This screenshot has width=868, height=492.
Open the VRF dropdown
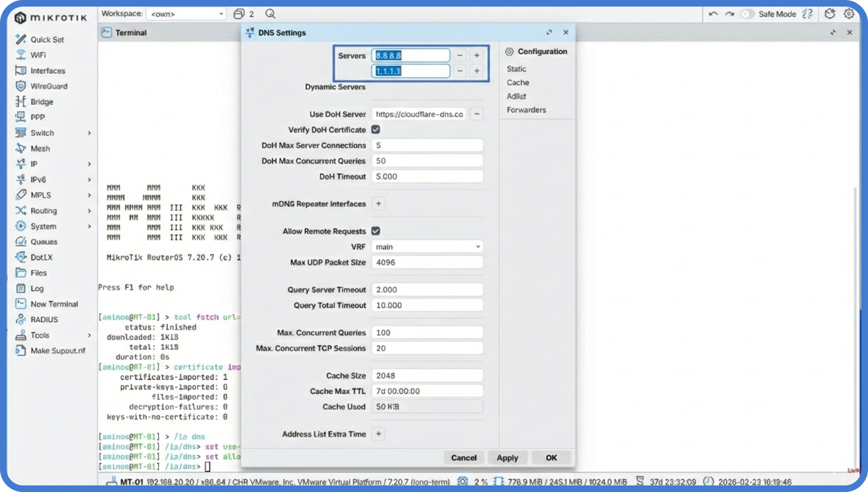[427, 246]
